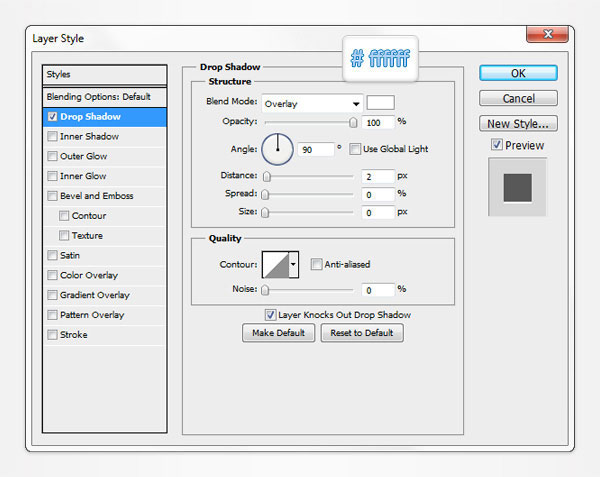Click the Angle dial control
Screen dimensions: 600x477
pos(277,149)
